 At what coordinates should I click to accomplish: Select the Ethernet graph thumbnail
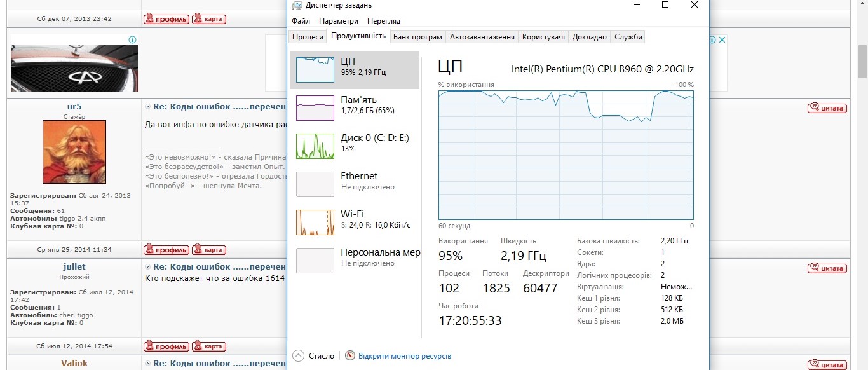click(315, 184)
